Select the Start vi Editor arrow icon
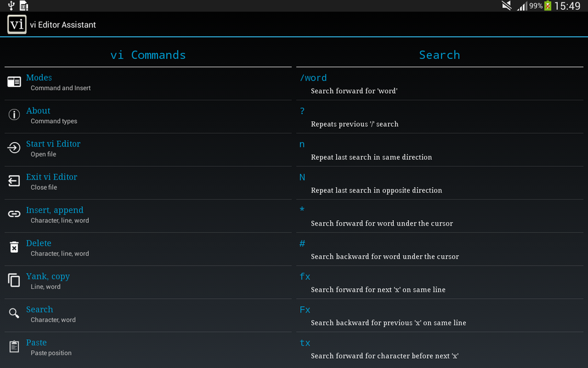588x368 pixels. (14, 148)
